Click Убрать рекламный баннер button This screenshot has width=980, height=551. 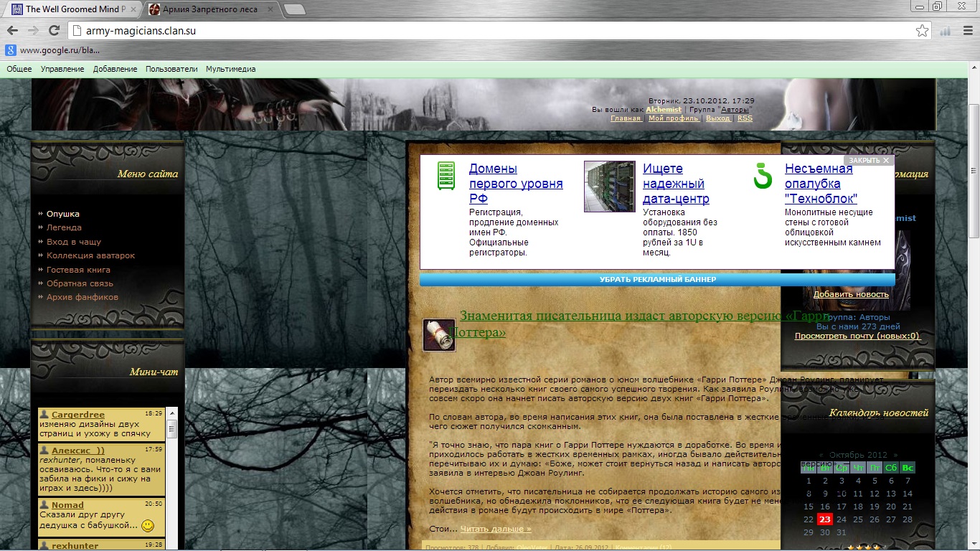657,280
